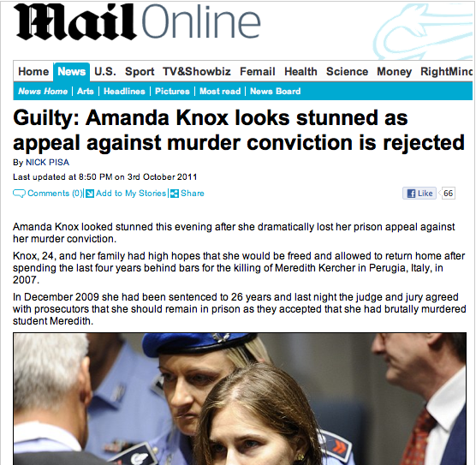This screenshot has height=465, width=476.
Task: Click the Comments speech bubble icon
Action: coord(19,194)
